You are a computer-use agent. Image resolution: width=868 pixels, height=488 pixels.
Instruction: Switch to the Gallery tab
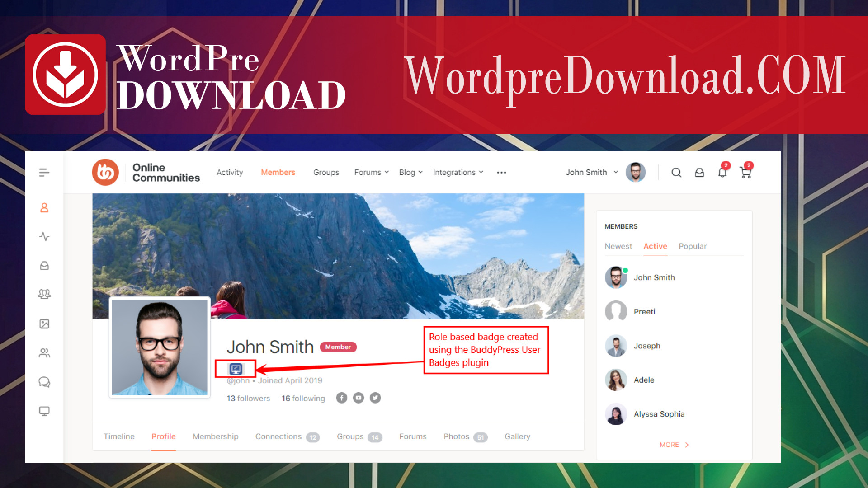[x=517, y=436]
